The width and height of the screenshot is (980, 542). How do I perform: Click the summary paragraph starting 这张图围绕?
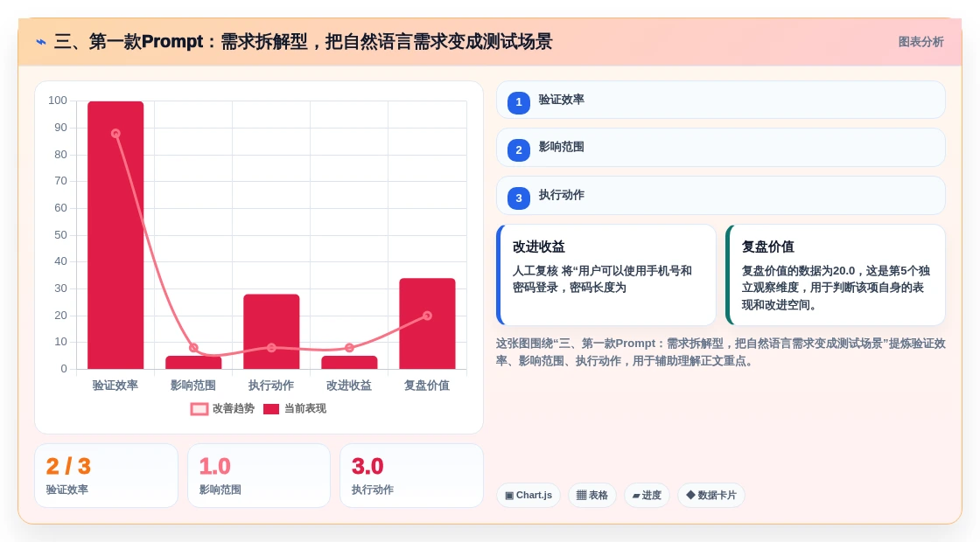pos(721,352)
